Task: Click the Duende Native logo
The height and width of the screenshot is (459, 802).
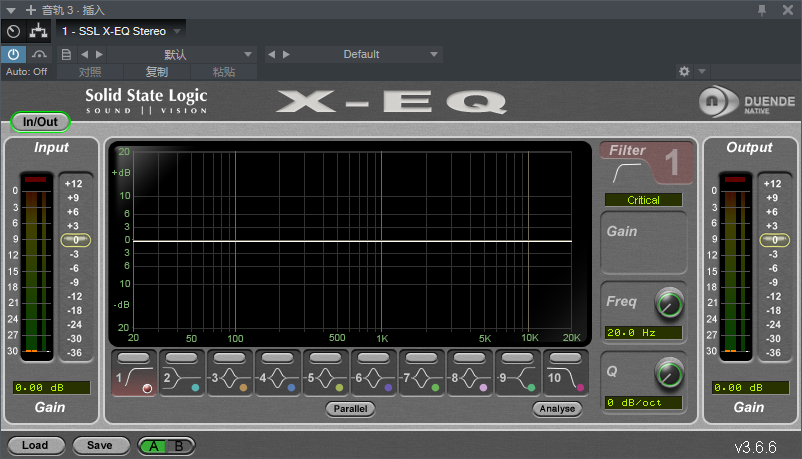Action: click(746, 101)
